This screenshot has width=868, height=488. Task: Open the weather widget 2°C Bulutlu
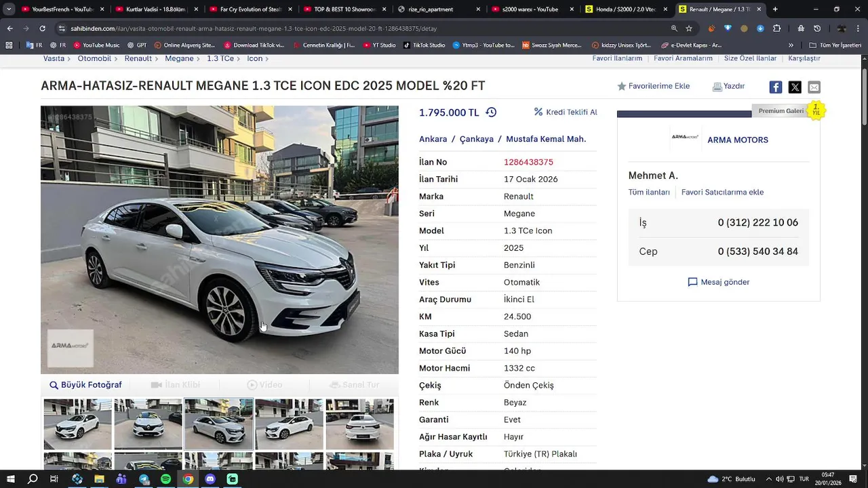tap(731, 479)
